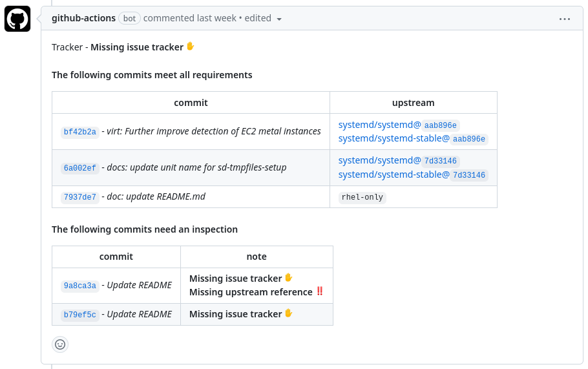Image resolution: width=588 pixels, height=369 pixels.
Task: Click the red double exclamation mark icon
Action: [x=319, y=291]
